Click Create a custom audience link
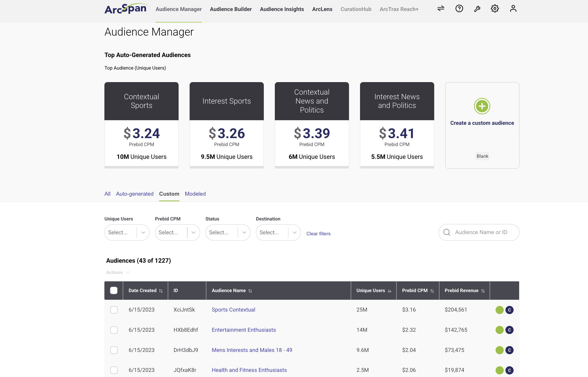Viewport: 588px width, 377px height. pyautogui.click(x=482, y=123)
